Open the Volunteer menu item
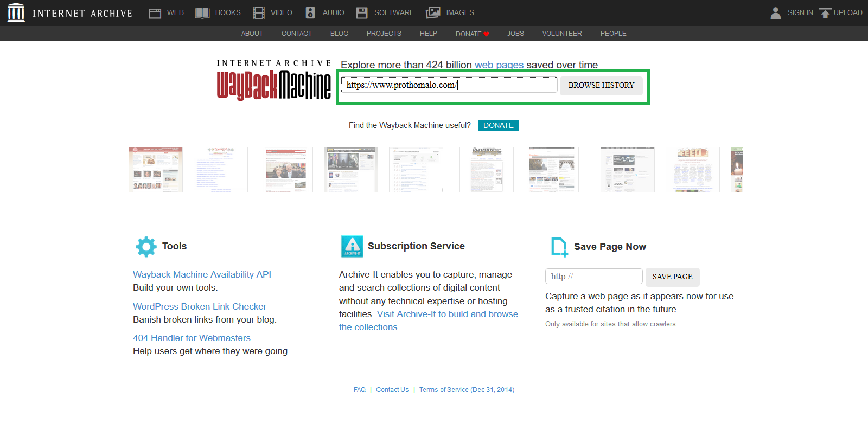 click(x=562, y=34)
